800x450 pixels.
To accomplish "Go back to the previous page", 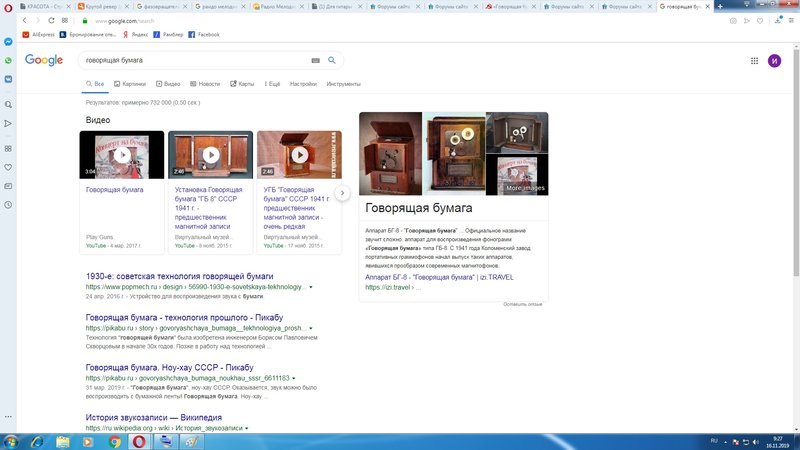I will pos(24,20).
